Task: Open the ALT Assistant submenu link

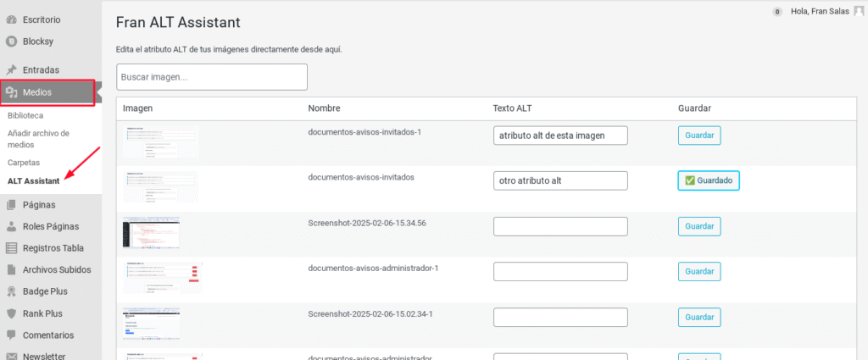Action: pyautogui.click(x=34, y=180)
